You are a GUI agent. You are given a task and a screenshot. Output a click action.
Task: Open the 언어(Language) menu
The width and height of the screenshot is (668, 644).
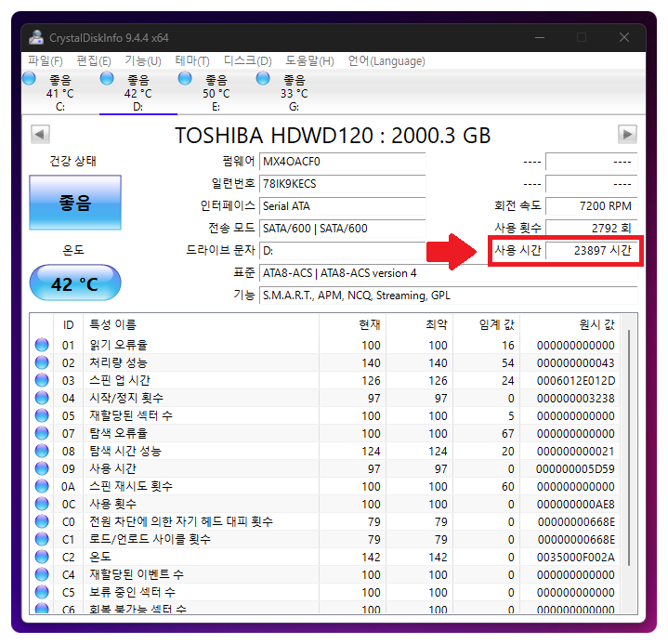click(x=386, y=61)
